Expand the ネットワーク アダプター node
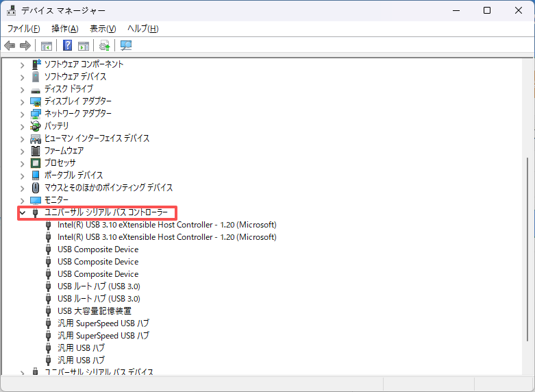Image resolution: width=535 pixels, height=392 pixels. click(x=23, y=114)
